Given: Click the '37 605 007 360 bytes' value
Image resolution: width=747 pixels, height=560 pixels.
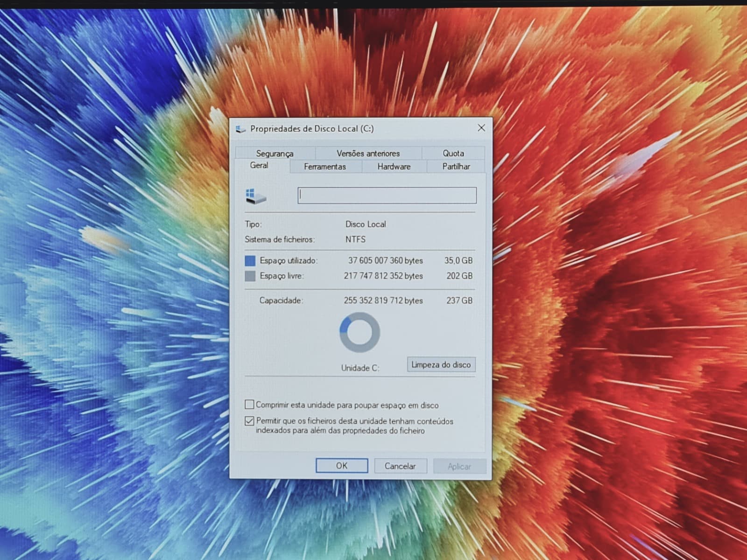Looking at the screenshot, I should pos(385,260).
